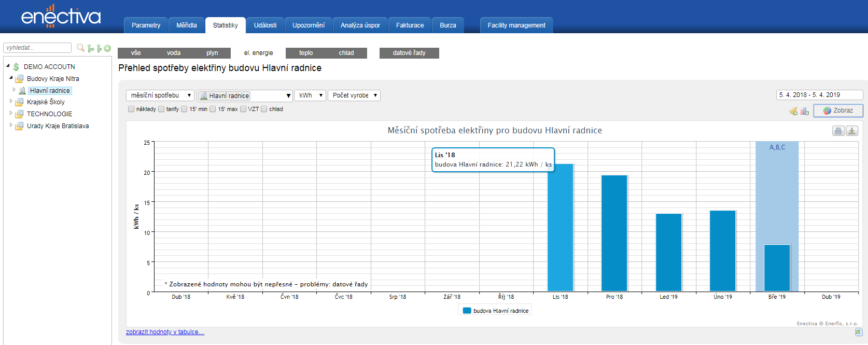This screenshot has height=345, width=868.
Task: Click the bar chart add icon
Action: tap(804, 111)
